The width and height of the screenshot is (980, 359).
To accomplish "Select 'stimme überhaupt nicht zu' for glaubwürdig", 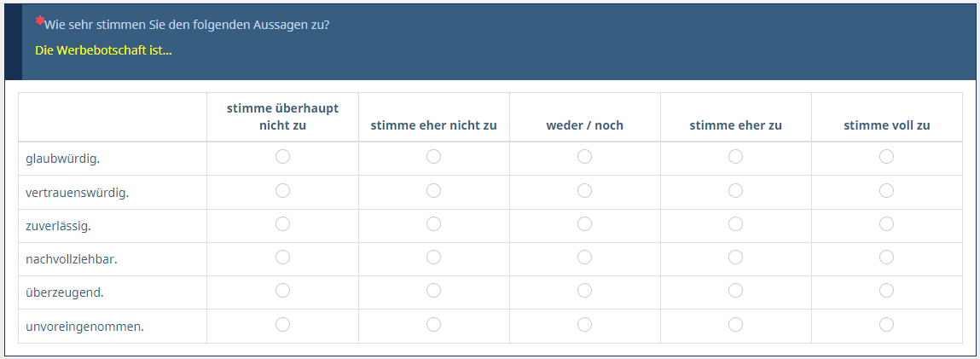I will tap(282, 157).
